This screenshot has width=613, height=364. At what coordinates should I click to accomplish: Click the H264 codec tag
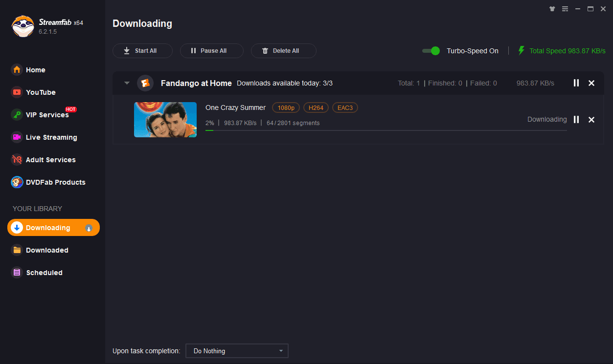click(x=316, y=108)
